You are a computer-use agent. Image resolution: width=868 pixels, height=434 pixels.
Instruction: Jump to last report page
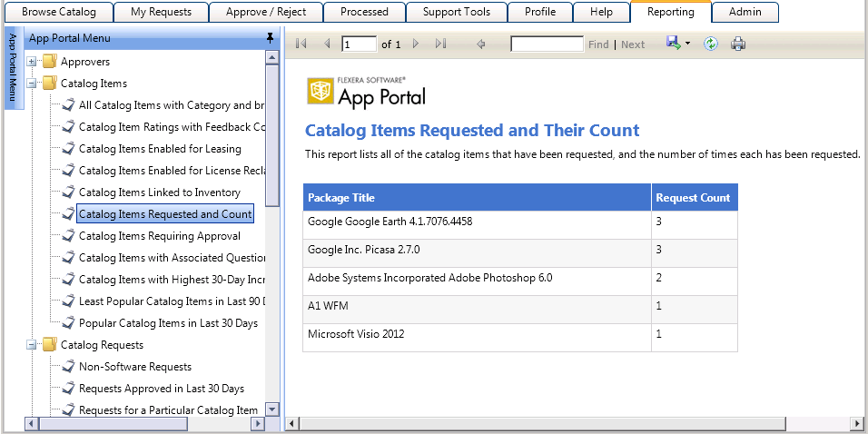coord(440,44)
